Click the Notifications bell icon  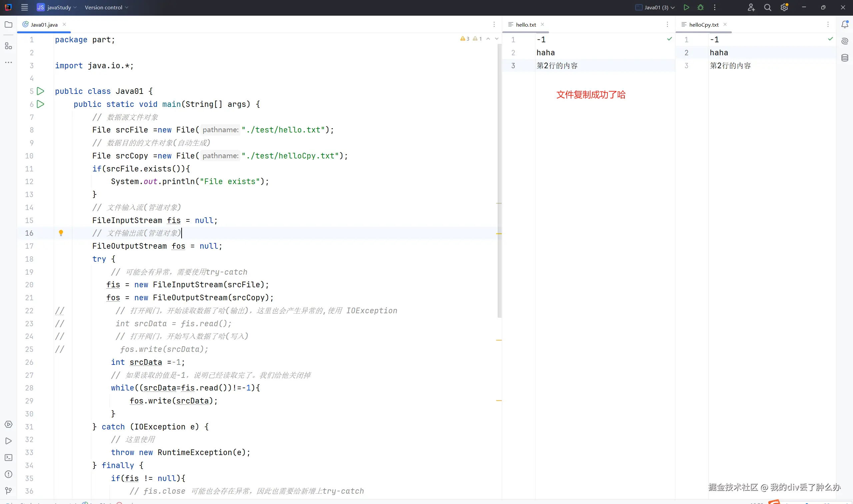pos(845,24)
